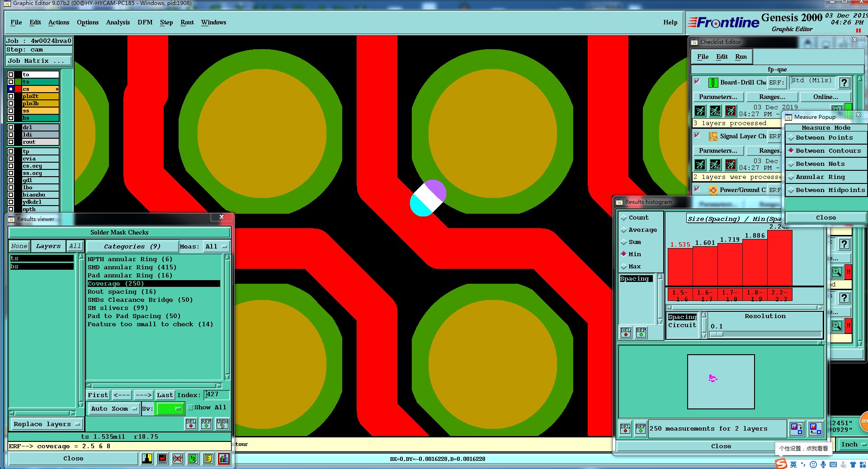
Task: Click graphic-to-histogram icon in Results histogram
Action: point(815,428)
